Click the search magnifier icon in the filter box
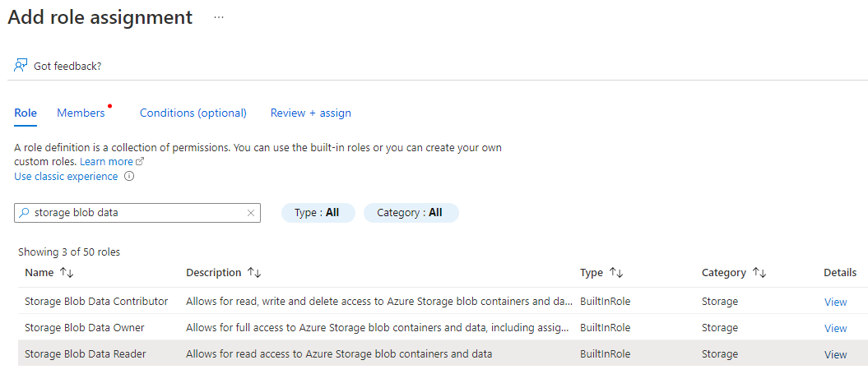 click(x=25, y=213)
